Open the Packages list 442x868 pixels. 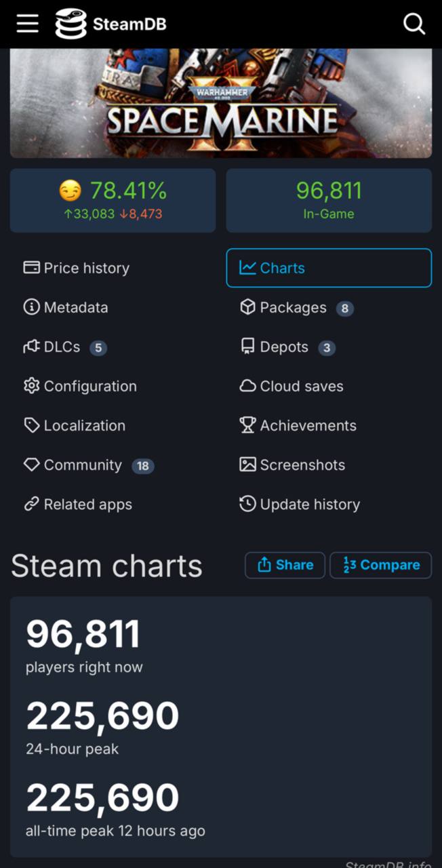[x=296, y=307]
